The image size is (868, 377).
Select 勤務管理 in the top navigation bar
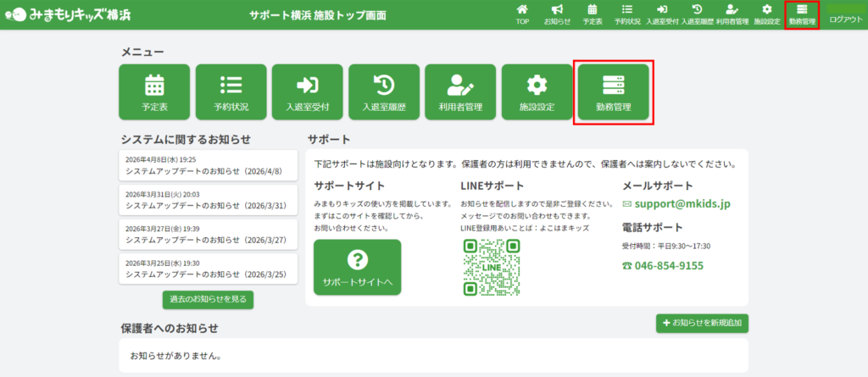802,14
